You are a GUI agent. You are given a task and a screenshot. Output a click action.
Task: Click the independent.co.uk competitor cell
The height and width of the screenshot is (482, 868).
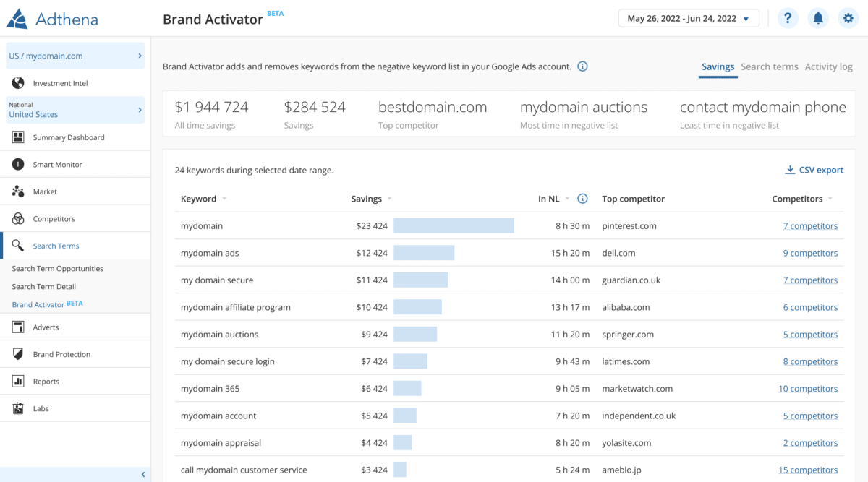pyautogui.click(x=639, y=416)
